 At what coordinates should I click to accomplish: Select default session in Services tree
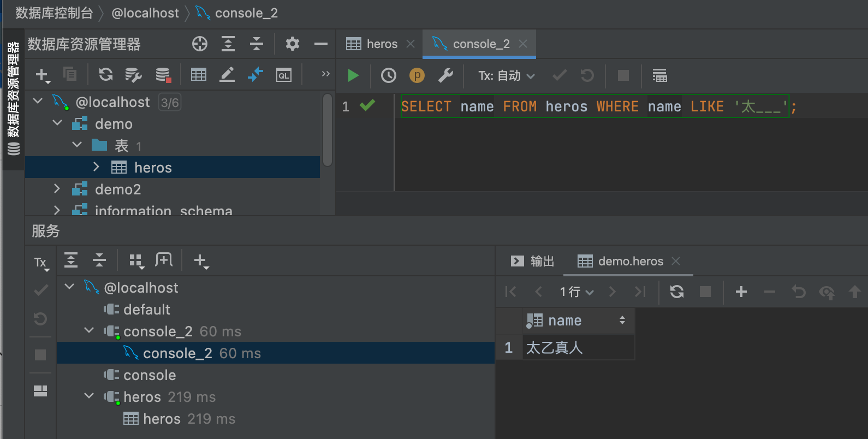point(138,310)
